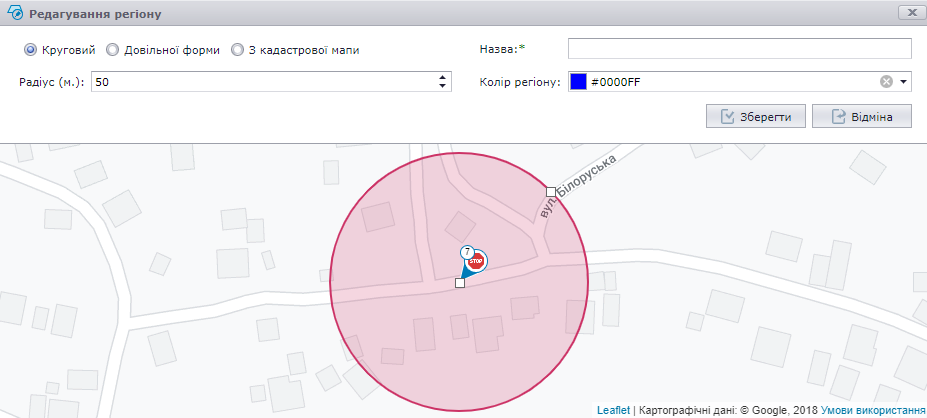Click the blue color swatch preview

[578, 82]
